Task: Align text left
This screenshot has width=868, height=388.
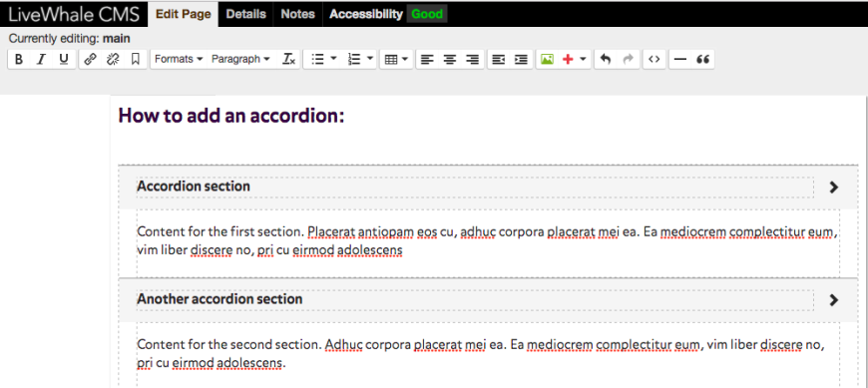Action: click(x=426, y=59)
